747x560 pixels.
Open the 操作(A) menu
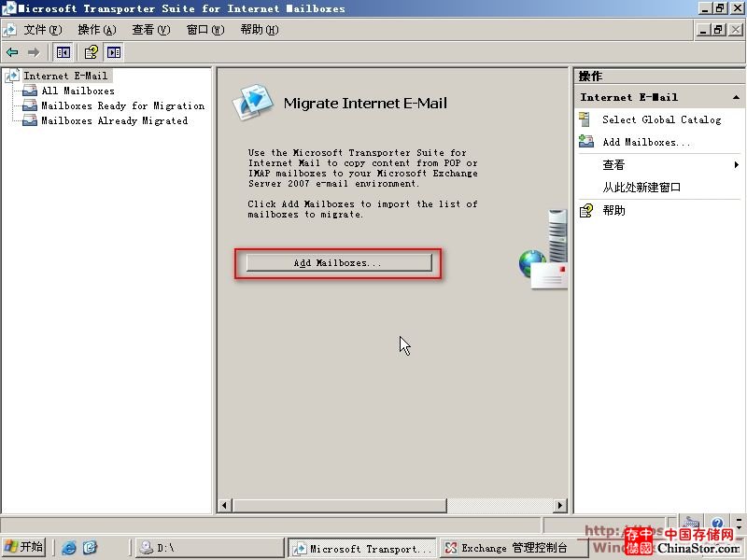tap(97, 30)
